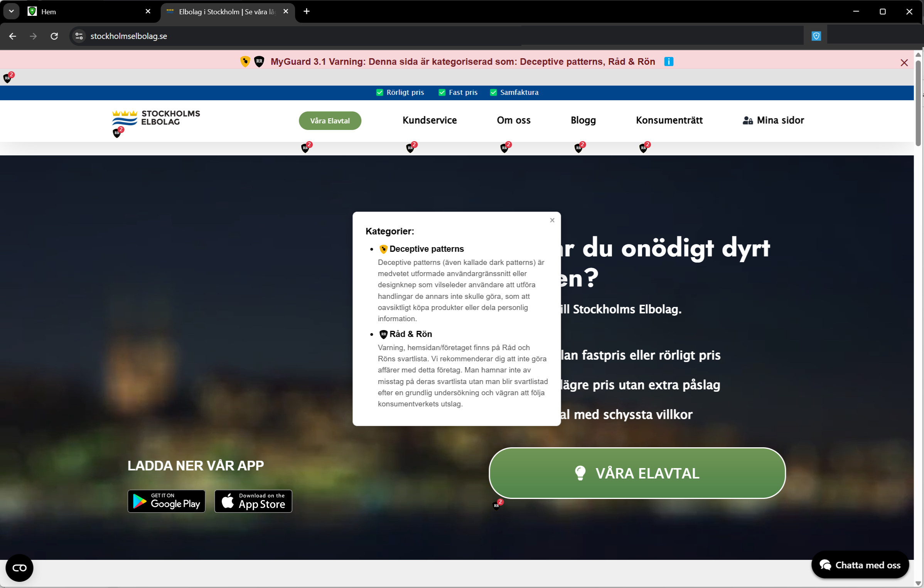Click the RR badge under Om oss
The image size is (924, 588).
505,147
